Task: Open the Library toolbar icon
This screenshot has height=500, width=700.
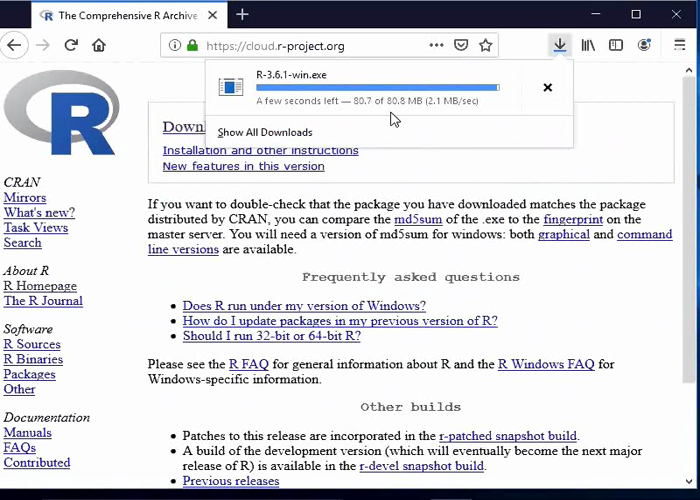Action: [x=589, y=45]
